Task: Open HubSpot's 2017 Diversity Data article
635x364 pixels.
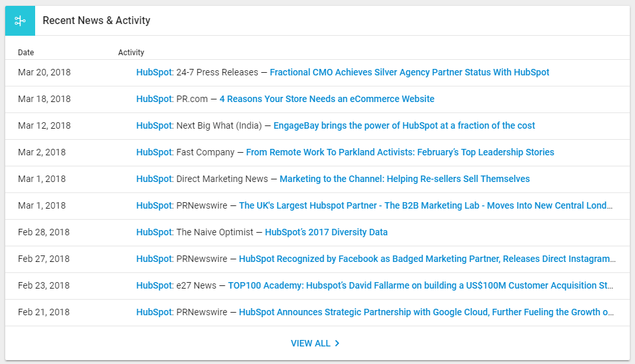Action: (x=326, y=233)
